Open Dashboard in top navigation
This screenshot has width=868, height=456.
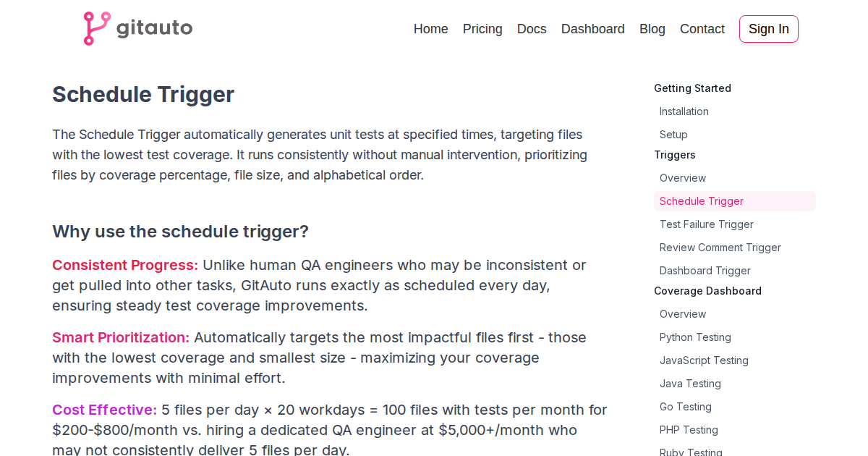[x=592, y=29]
